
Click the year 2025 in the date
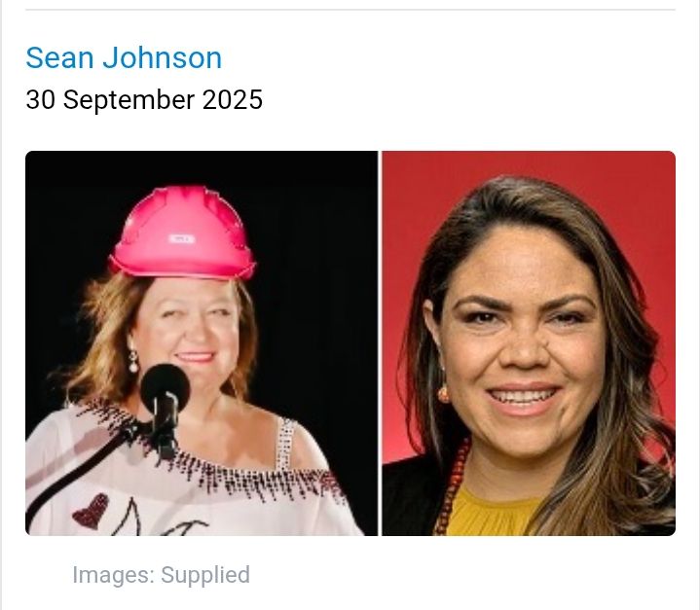click(232, 99)
